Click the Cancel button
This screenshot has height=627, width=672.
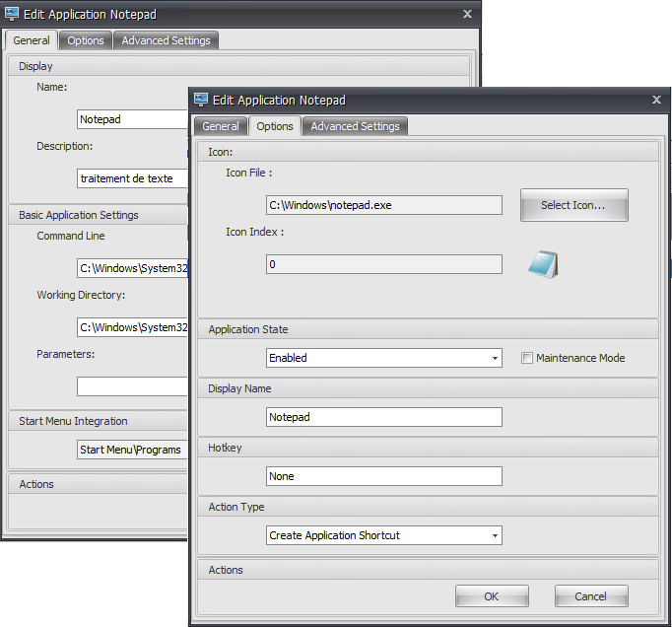(x=590, y=596)
